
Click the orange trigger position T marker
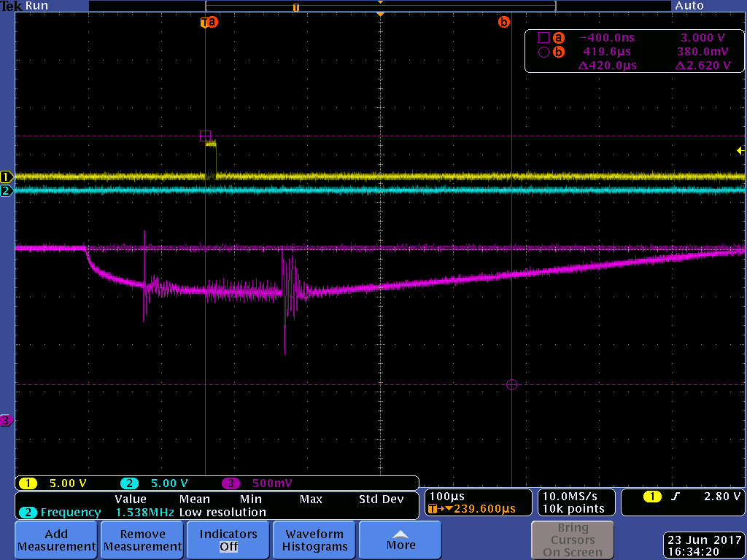point(296,7)
